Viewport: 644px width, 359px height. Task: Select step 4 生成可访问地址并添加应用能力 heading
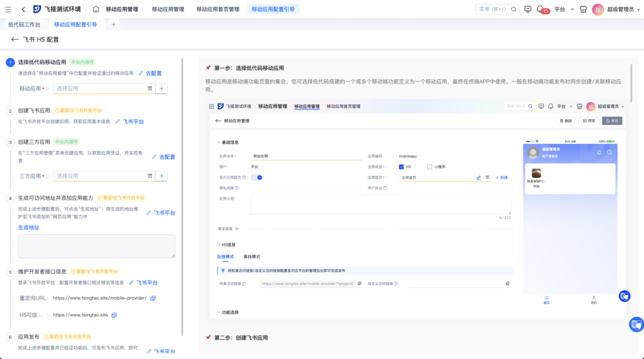pos(55,198)
